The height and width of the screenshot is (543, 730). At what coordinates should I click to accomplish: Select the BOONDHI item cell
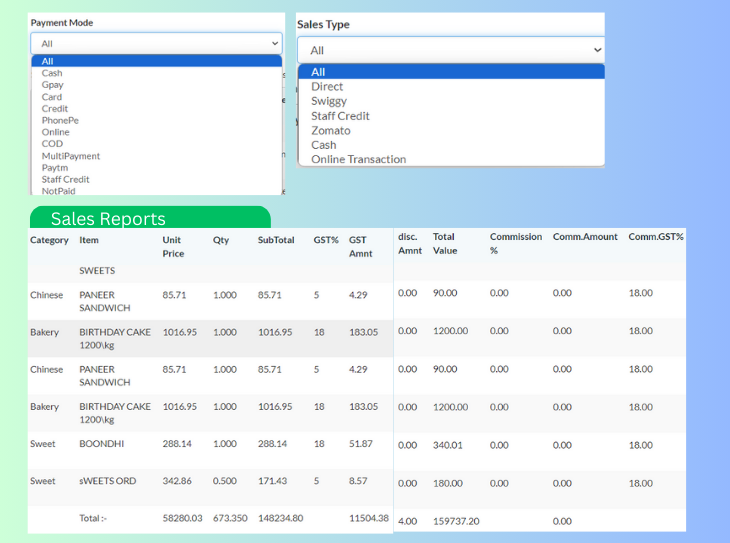101,444
